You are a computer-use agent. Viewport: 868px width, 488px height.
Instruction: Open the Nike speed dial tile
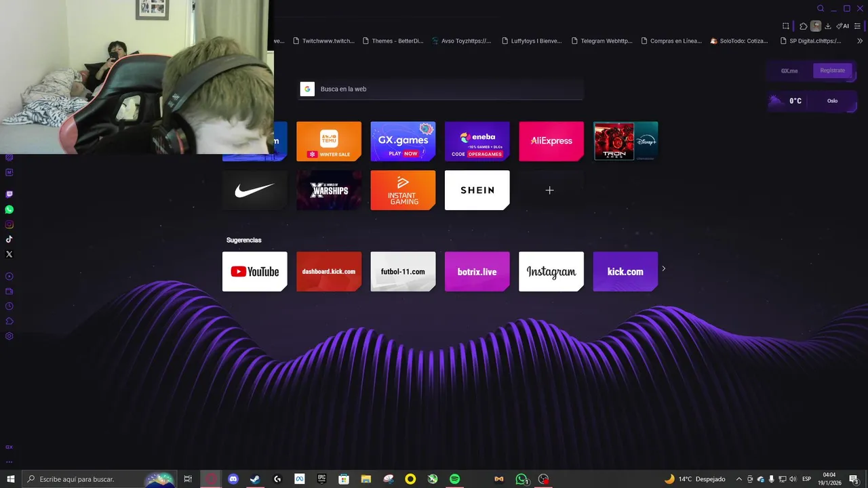pos(254,190)
